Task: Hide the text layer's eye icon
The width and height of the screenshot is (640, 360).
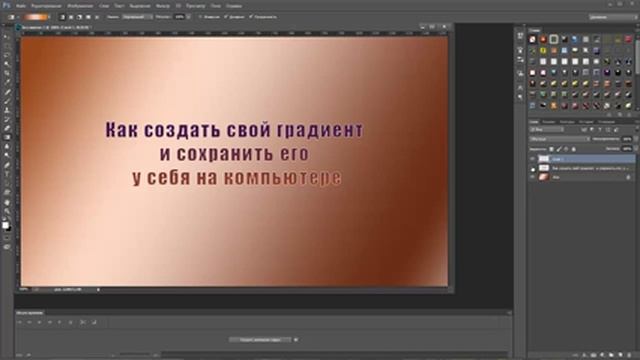Action: coord(533,169)
